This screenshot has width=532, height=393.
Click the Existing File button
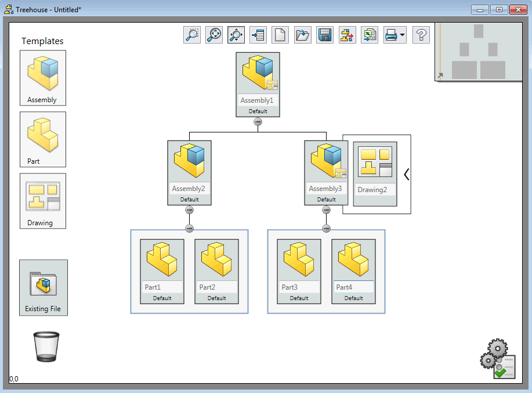[x=43, y=287]
